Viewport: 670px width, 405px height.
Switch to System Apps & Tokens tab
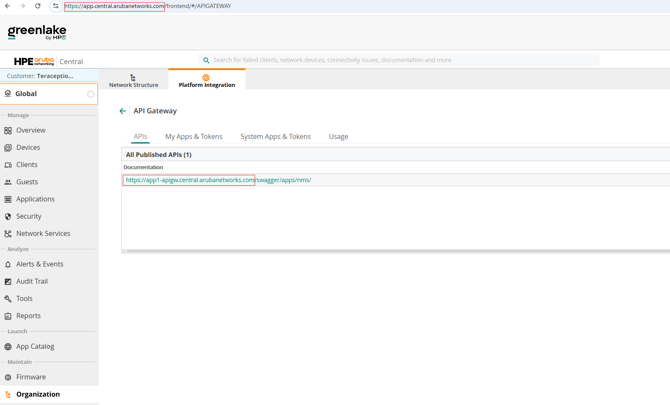276,137
